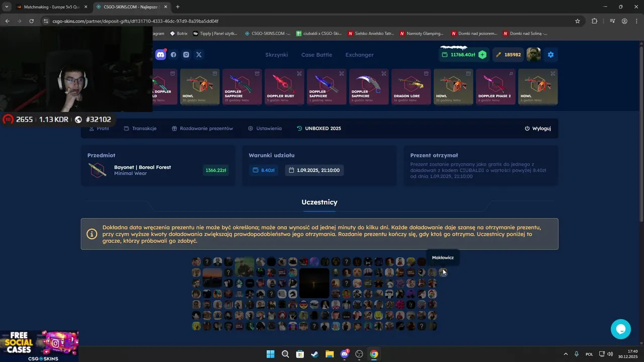This screenshot has width=644, height=362.
Task: Click the Bayonet | Boreal Forest item name
Action: (142, 167)
